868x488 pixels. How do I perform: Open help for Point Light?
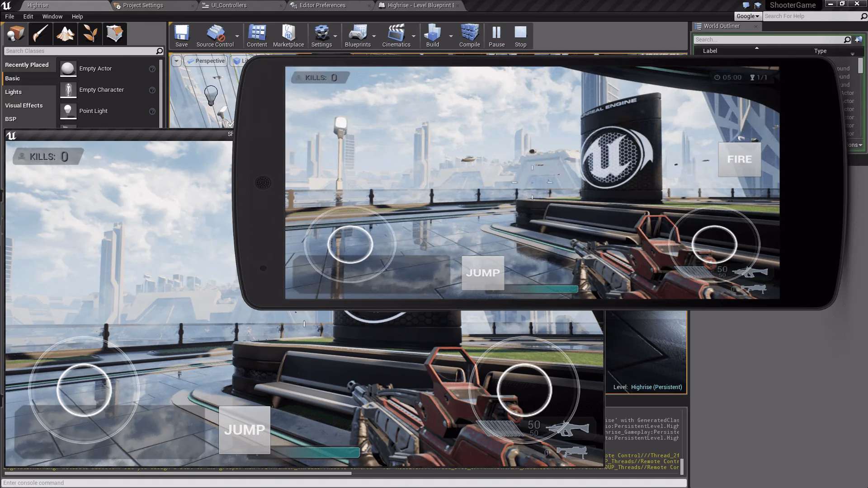pyautogui.click(x=152, y=111)
